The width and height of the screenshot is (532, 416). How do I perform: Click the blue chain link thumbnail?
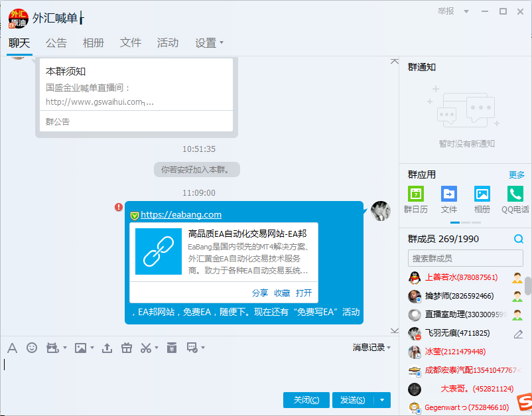[159, 251]
